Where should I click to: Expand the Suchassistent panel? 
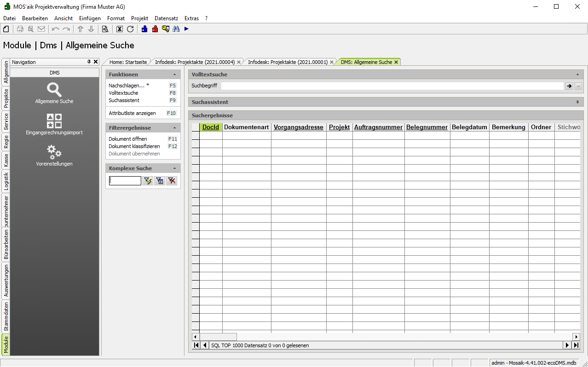577,102
